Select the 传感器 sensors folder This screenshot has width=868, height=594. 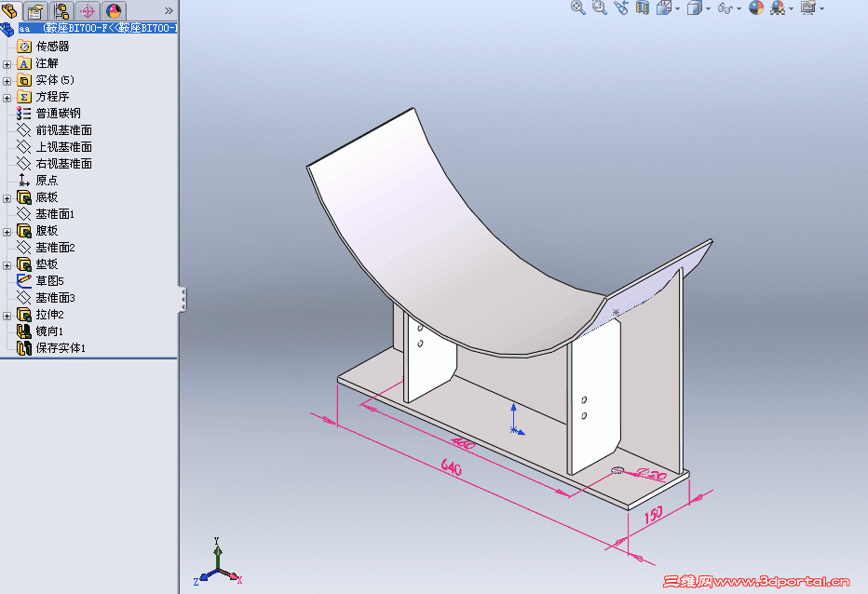[52, 47]
